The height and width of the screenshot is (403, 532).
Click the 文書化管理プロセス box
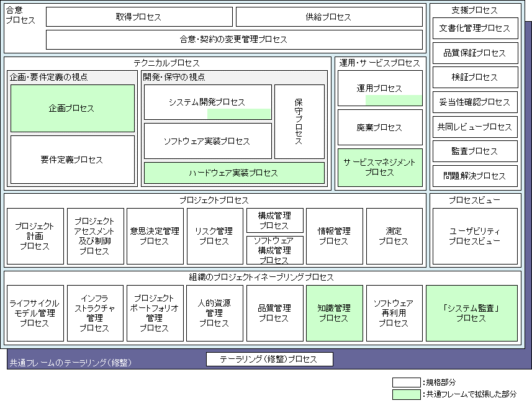point(475,29)
